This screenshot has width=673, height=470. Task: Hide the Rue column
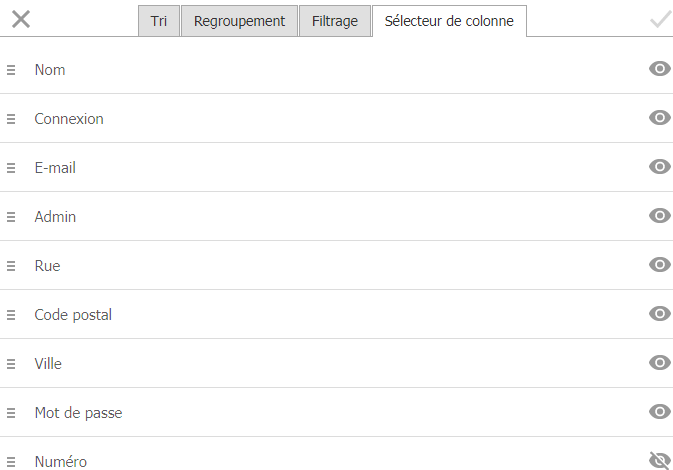(660, 264)
